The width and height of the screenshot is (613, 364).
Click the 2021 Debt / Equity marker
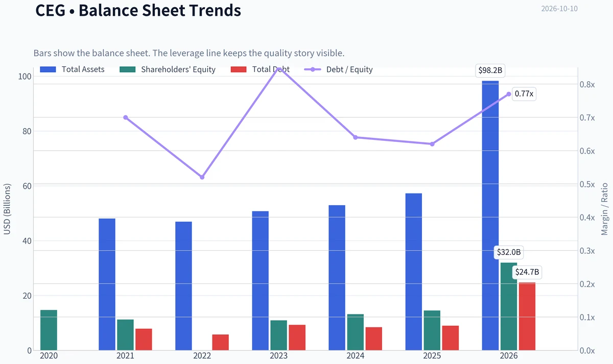[x=126, y=117]
